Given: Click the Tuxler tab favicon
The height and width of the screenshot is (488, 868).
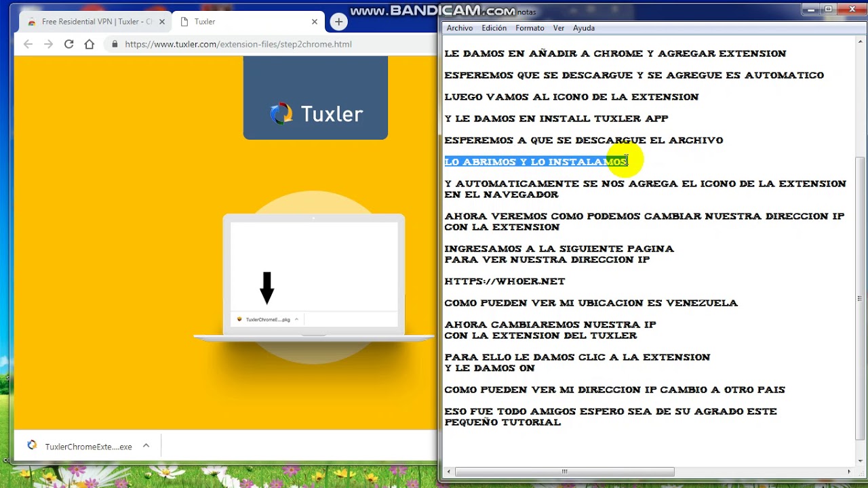Looking at the screenshot, I should [x=184, y=22].
